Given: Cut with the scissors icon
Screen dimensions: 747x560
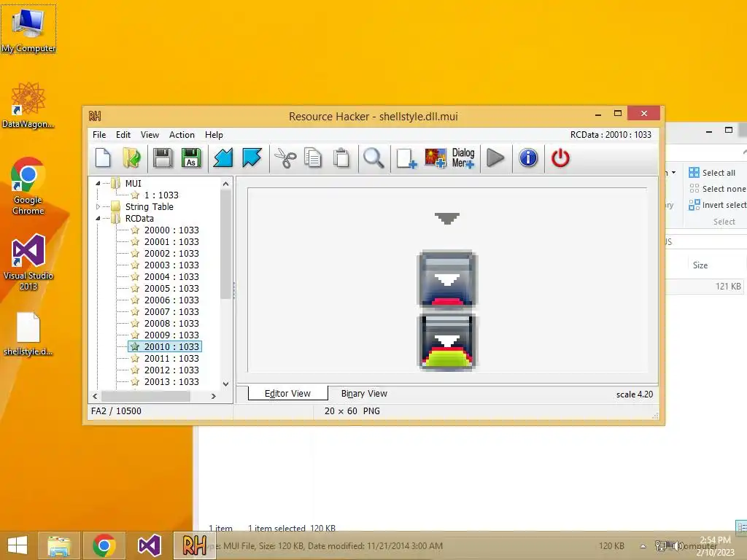Looking at the screenshot, I should (285, 158).
